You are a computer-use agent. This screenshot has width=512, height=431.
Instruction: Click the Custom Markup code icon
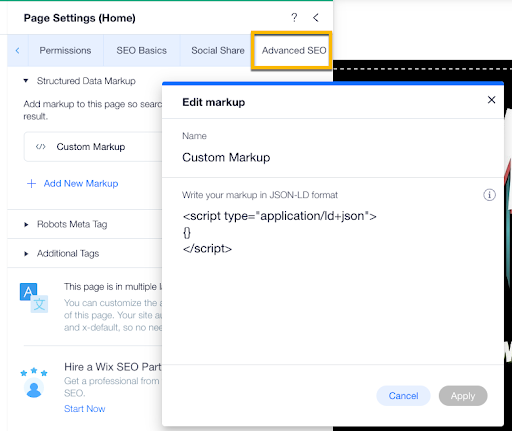pos(41,147)
